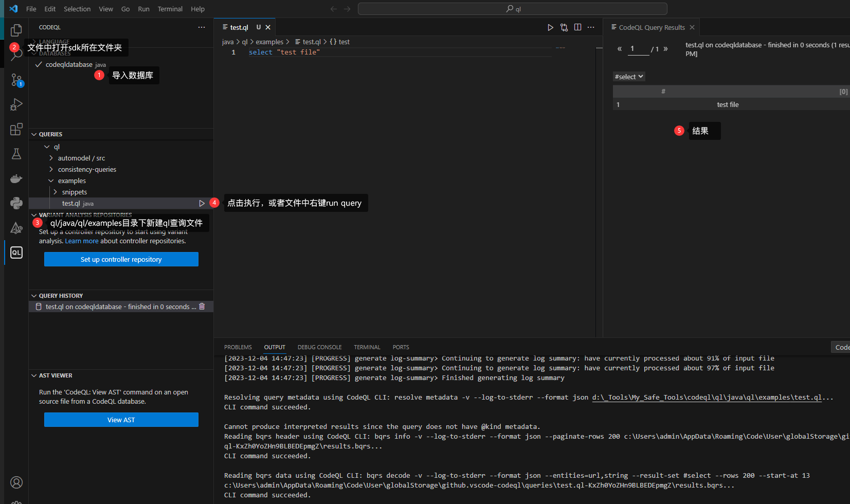Go back with the navigation arrow

coord(334,9)
